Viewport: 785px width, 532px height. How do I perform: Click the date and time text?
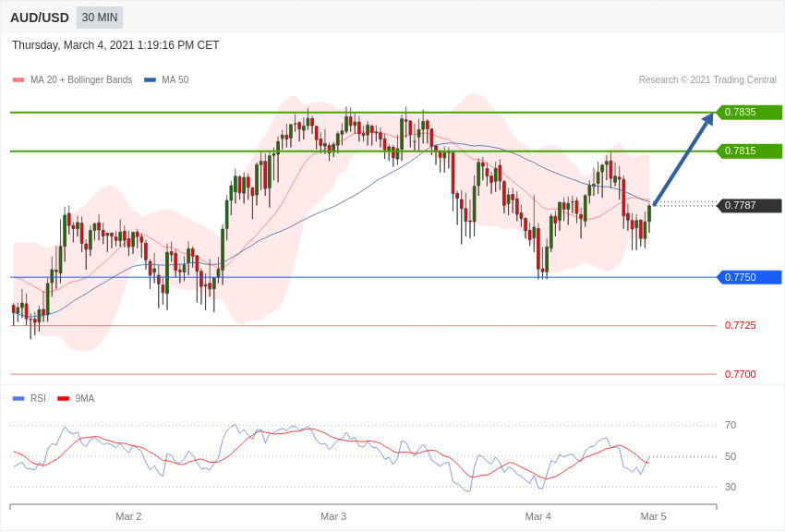point(115,45)
